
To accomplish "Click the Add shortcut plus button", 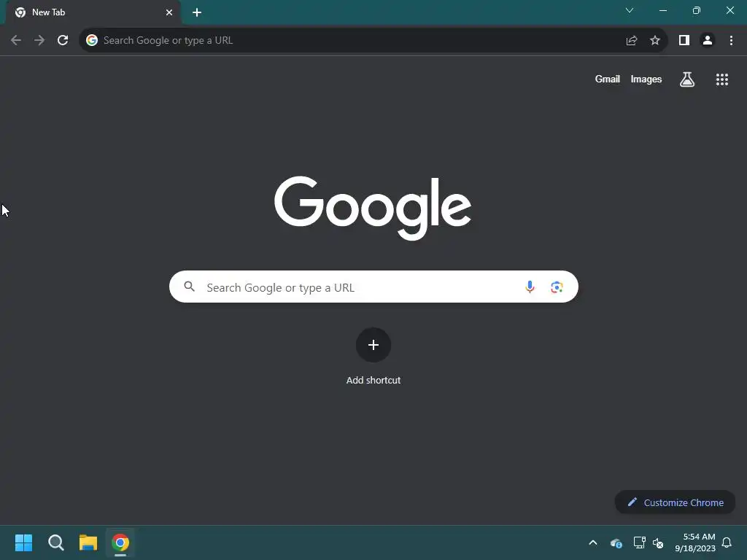I will (x=373, y=345).
